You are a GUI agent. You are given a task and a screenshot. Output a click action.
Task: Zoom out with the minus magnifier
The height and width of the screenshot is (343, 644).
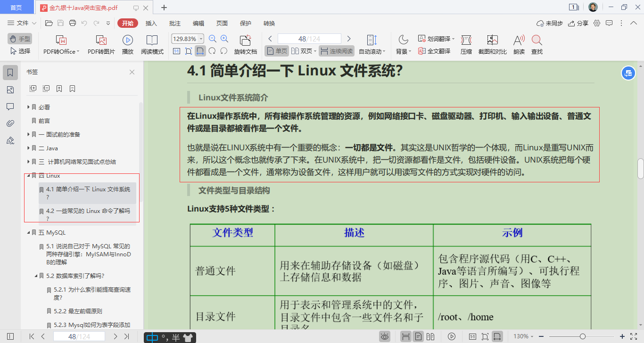point(213,39)
